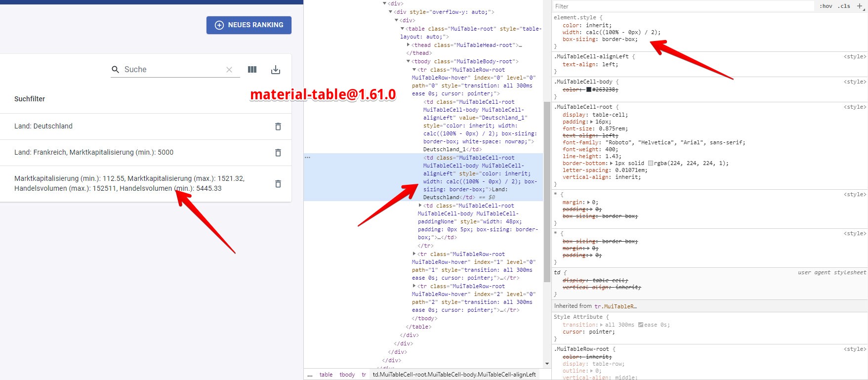868x380 pixels.
Task: Select the Land: Frankreich, Marktkapitalisierung row
Action: tap(146, 153)
